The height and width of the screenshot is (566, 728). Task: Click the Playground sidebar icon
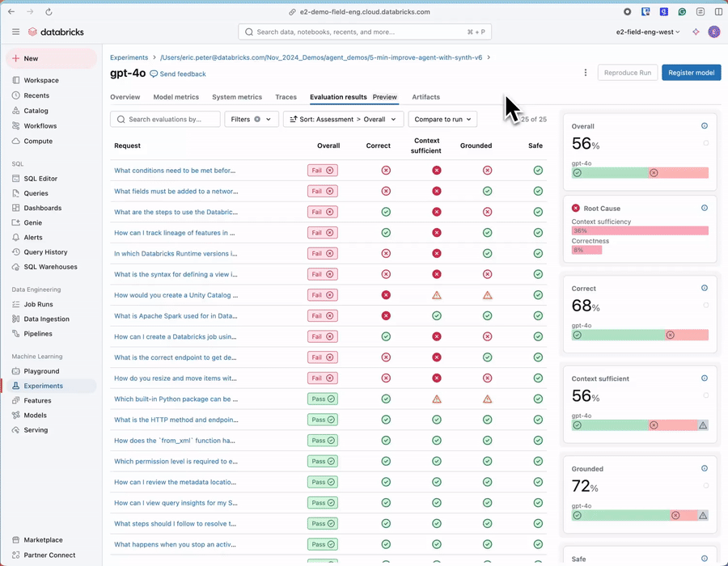[17, 371]
